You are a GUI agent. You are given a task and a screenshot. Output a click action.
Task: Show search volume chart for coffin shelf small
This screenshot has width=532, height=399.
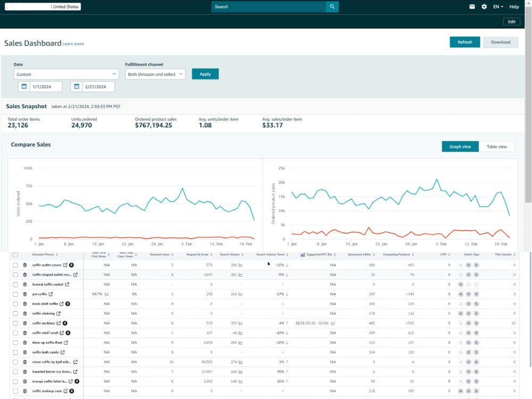tap(240, 333)
